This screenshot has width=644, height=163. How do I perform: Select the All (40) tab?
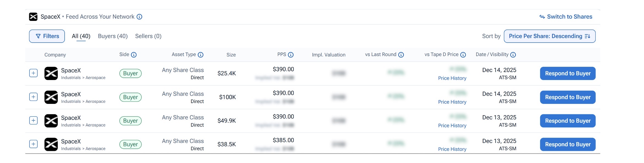point(81,36)
